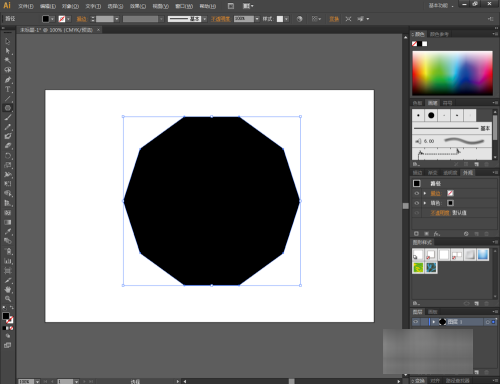500x384 pixels.
Task: Toggle visibility of fill row in Appearance panel
Action: pos(417,203)
